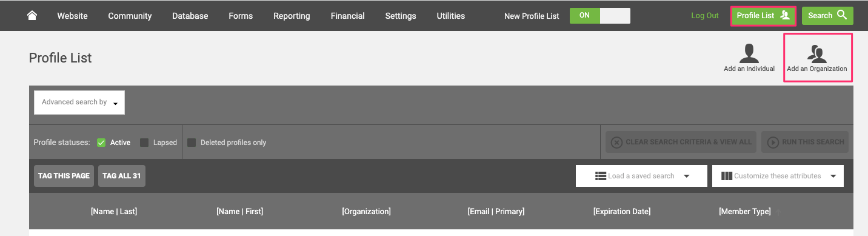Image resolution: width=868 pixels, height=236 pixels.
Task: Expand Customize these attributes dropdown
Action: click(x=778, y=176)
